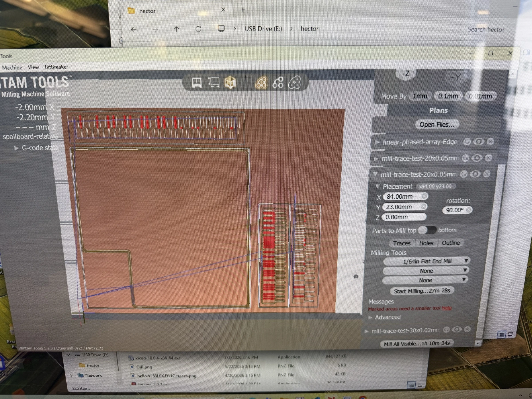This screenshot has width=532, height=399.
Task: Expand the G-code state section
Action: coord(16,148)
